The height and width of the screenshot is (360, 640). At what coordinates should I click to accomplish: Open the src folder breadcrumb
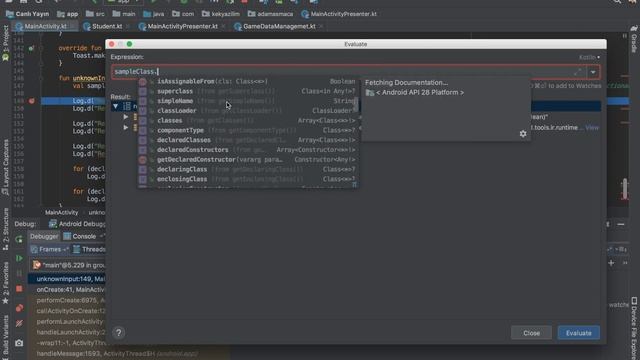[x=95, y=14]
